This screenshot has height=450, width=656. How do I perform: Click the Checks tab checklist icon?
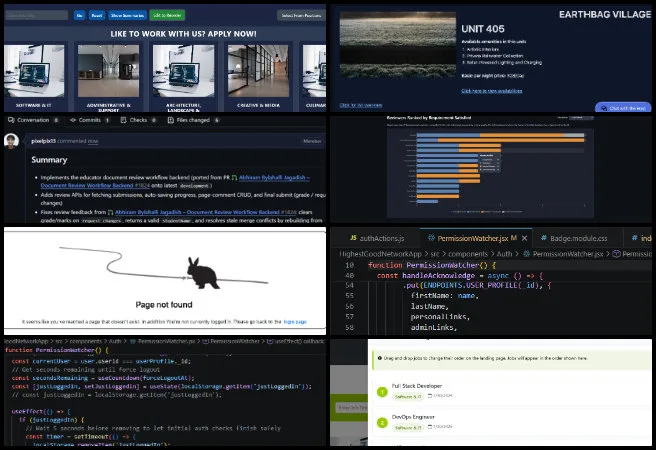(123, 120)
